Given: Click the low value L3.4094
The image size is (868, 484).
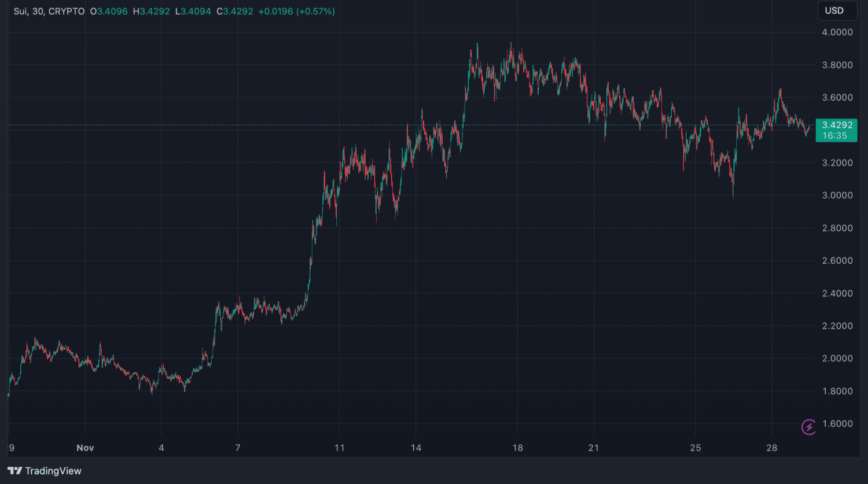Looking at the screenshot, I should (x=193, y=12).
